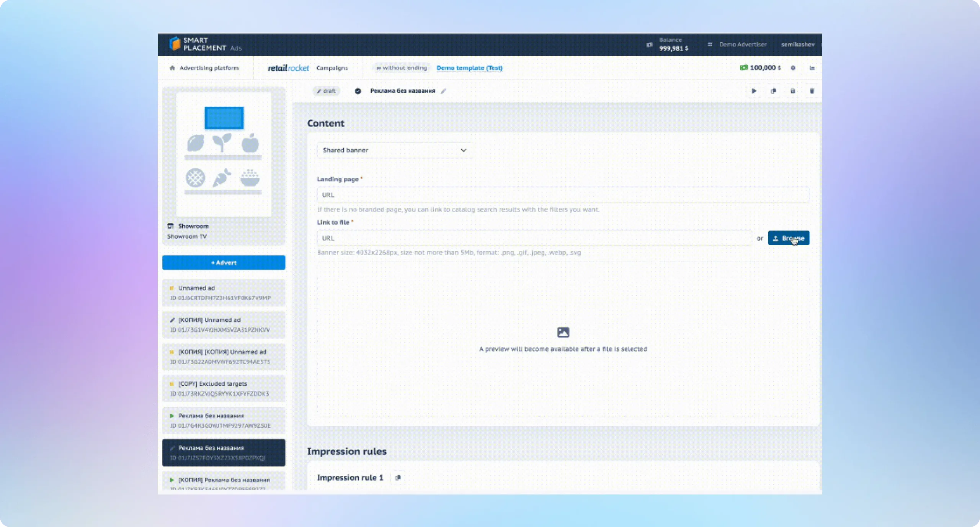Edit ad name with the pencil icon
980x527 pixels.
(x=443, y=91)
